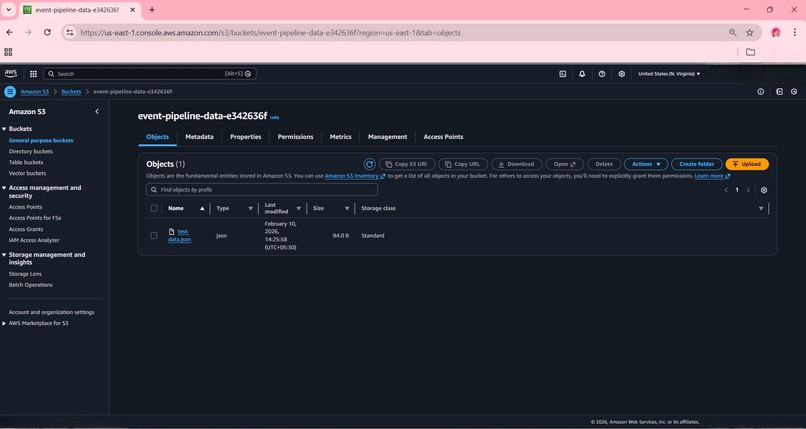Focus the AWS console Search box
The width and height of the screenshot is (806, 429).
click(x=150, y=74)
